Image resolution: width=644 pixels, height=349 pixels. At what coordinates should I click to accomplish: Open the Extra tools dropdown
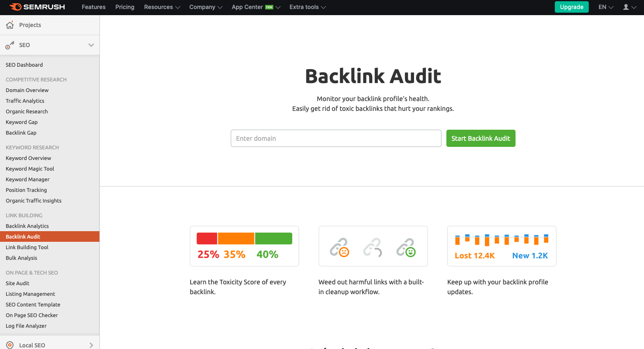308,7
